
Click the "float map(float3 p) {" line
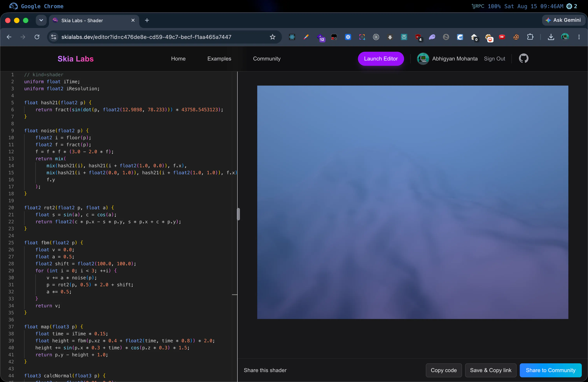[54, 327]
